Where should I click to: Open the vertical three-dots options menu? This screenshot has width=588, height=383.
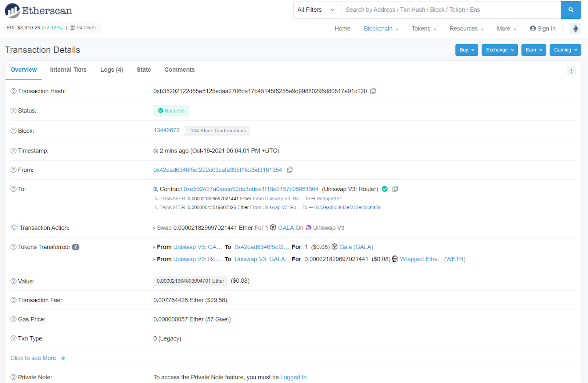point(571,71)
